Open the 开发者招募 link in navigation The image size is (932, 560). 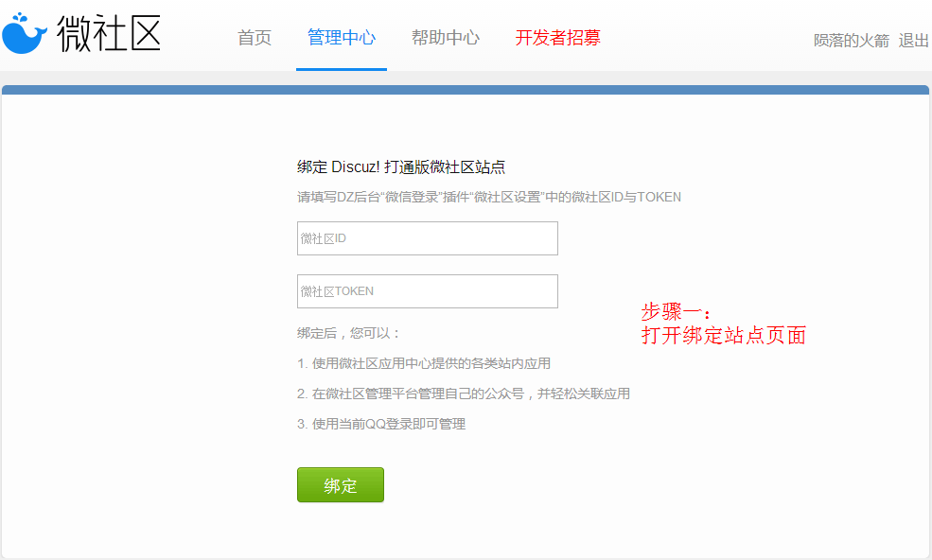(x=557, y=38)
